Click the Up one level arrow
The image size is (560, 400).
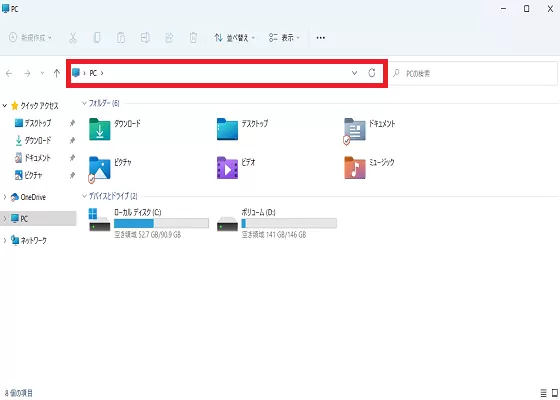[56, 73]
